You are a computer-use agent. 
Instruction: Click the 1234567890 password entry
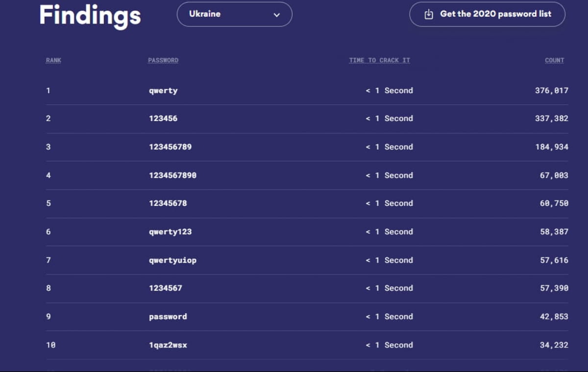pos(172,175)
